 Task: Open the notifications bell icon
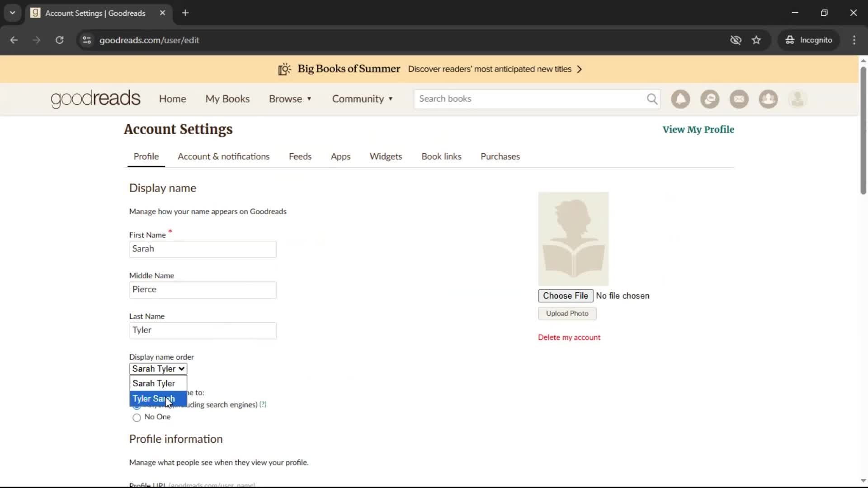pos(680,99)
